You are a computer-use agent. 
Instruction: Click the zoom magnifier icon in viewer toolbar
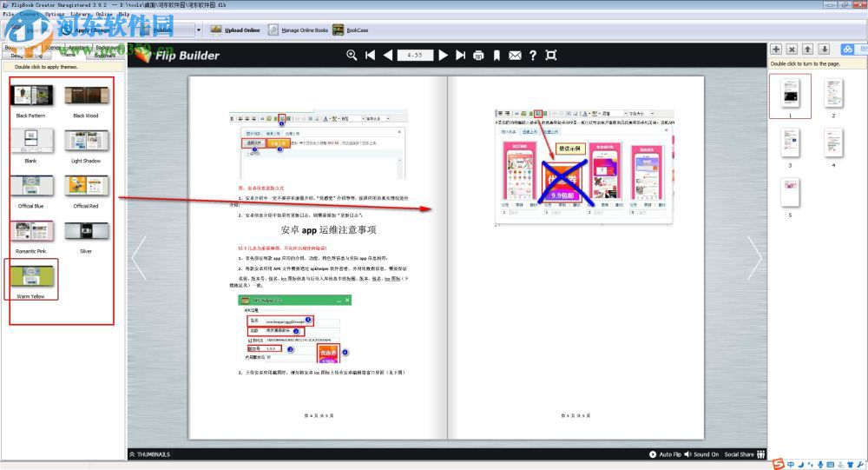pyautogui.click(x=352, y=55)
